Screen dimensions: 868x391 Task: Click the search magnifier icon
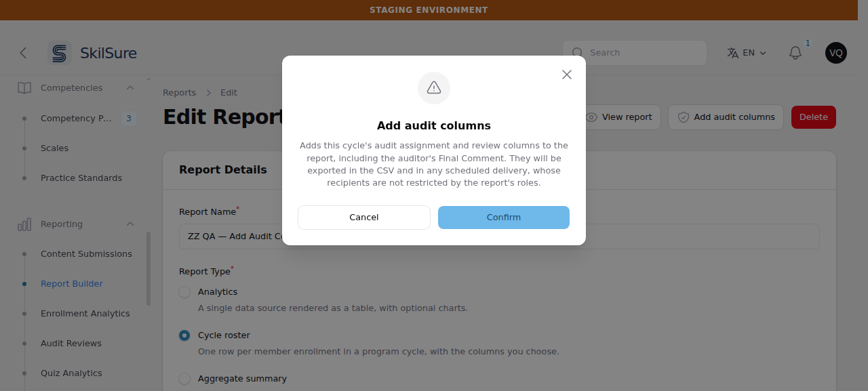click(578, 53)
